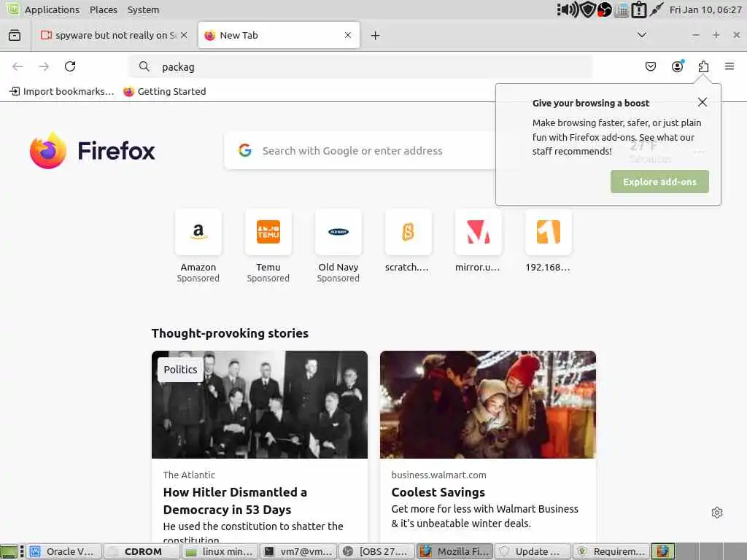Click the Walmart winter deals thumbnail
Image resolution: width=747 pixels, height=560 pixels.
pyautogui.click(x=488, y=405)
